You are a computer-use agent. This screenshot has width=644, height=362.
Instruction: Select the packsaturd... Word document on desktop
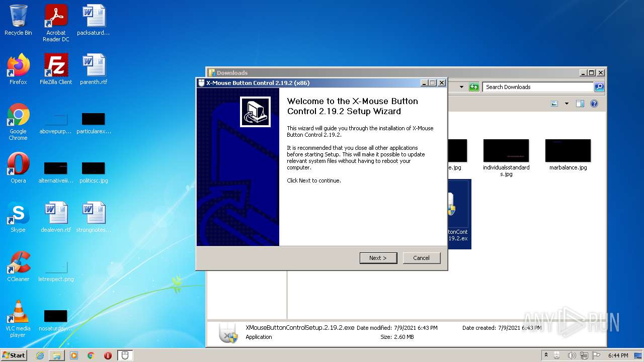[x=94, y=20]
